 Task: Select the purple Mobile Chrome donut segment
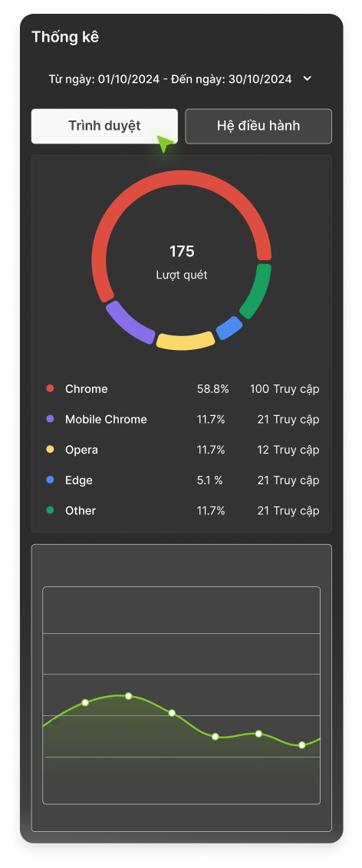pyautogui.click(x=129, y=323)
